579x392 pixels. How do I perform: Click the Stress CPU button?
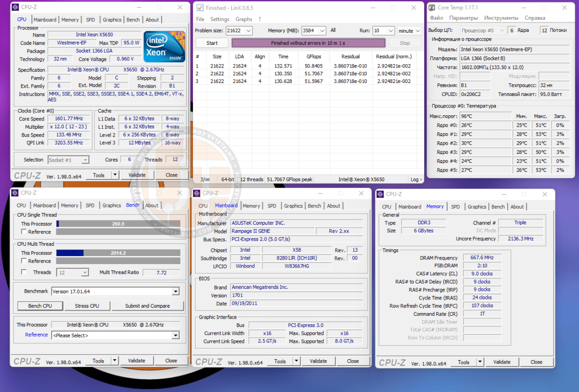87,306
